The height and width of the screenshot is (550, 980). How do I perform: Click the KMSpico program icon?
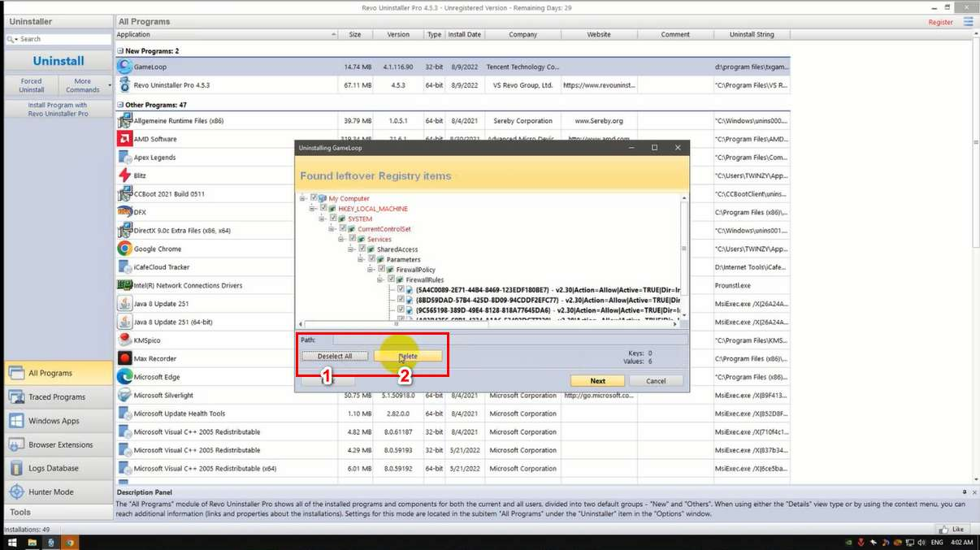[x=124, y=340]
